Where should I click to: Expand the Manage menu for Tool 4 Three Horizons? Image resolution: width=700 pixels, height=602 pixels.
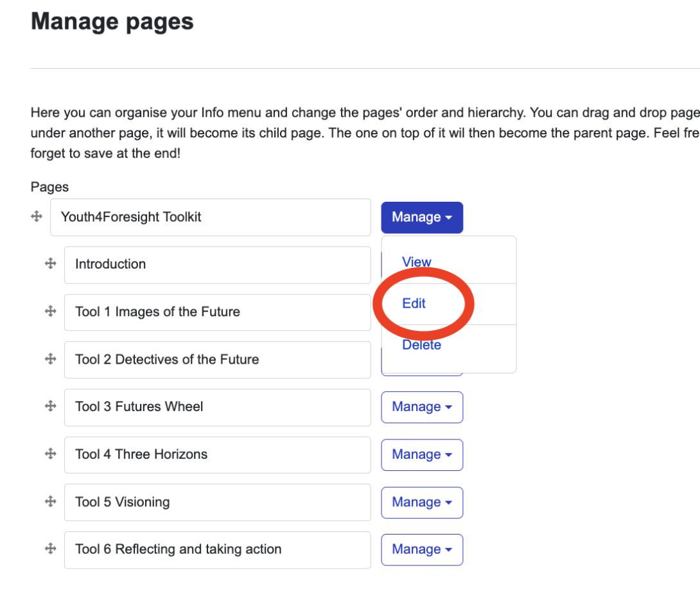[x=422, y=454]
